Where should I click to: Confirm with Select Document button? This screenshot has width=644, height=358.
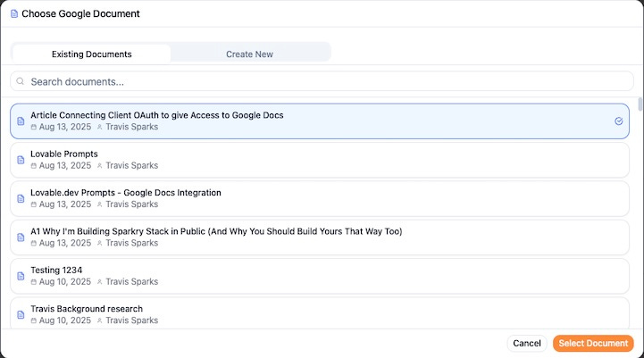click(593, 343)
